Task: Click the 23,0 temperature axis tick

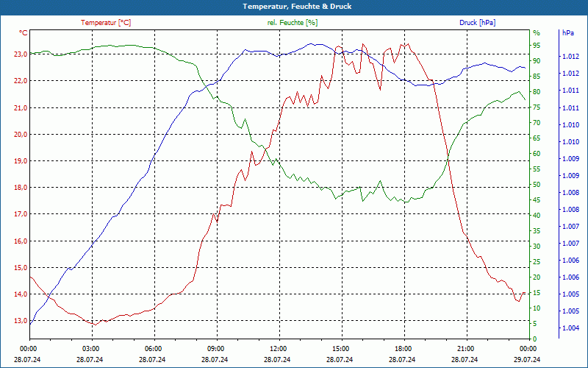Action: click(x=21, y=54)
